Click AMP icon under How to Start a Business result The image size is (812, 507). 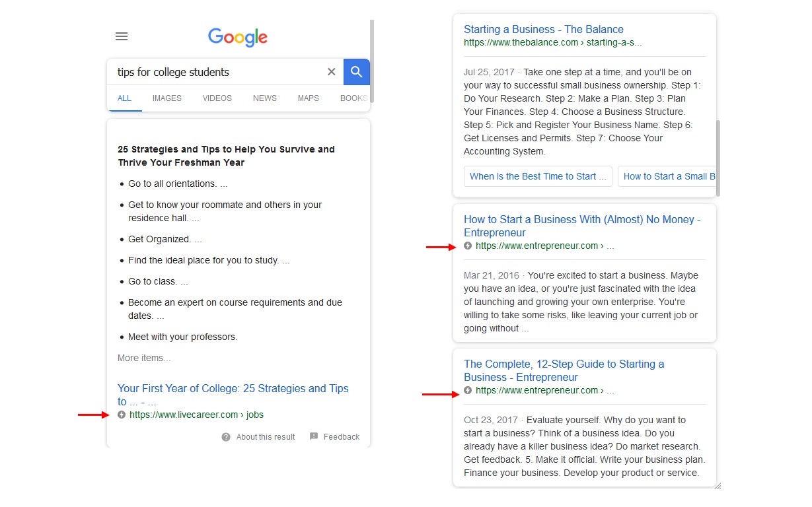[468, 246]
